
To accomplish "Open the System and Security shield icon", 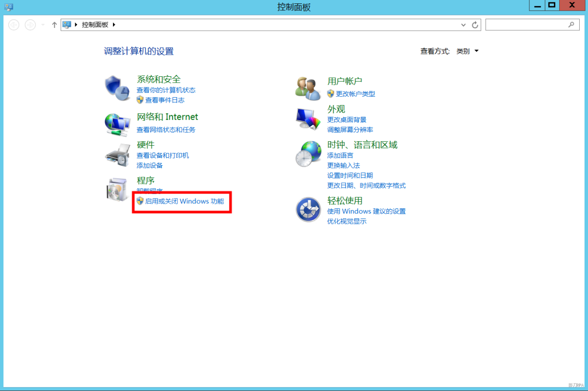I will [x=117, y=88].
